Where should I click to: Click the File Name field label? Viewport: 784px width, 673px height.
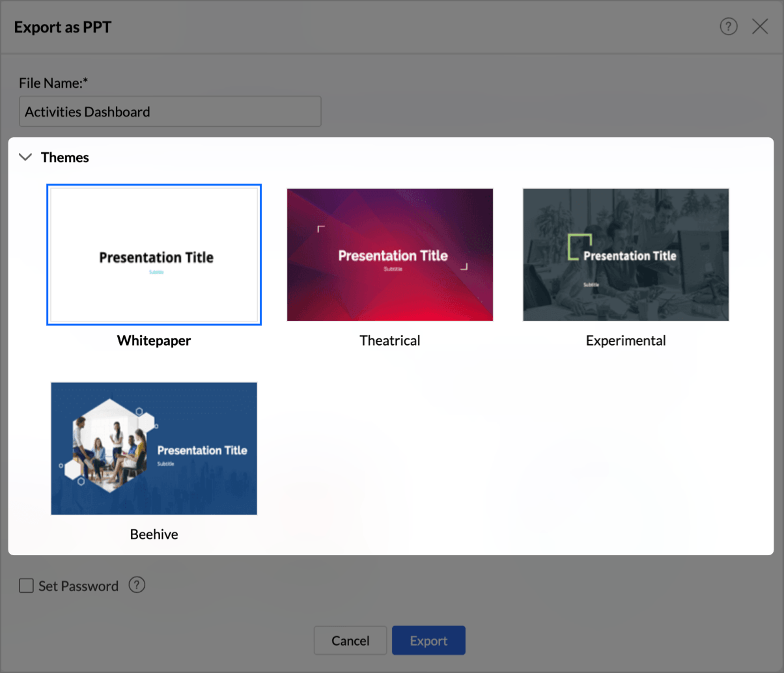[53, 83]
